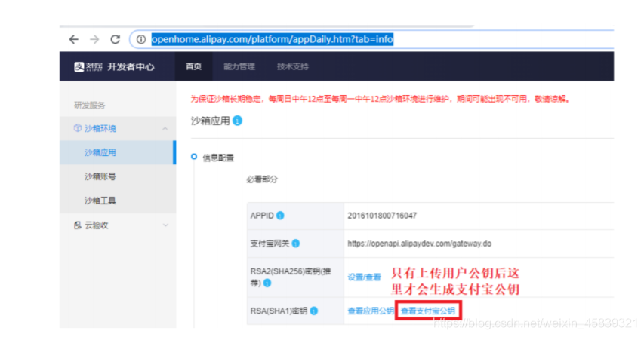Click the 云验收 sidebar icon
644x337 pixels.
(77, 225)
